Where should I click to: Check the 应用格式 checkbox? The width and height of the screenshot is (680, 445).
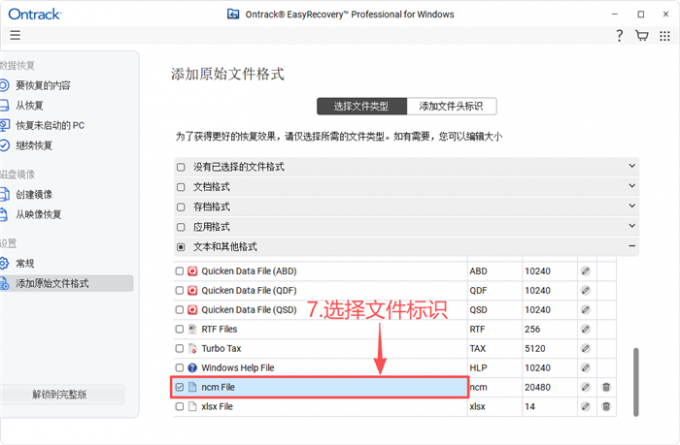(x=181, y=227)
